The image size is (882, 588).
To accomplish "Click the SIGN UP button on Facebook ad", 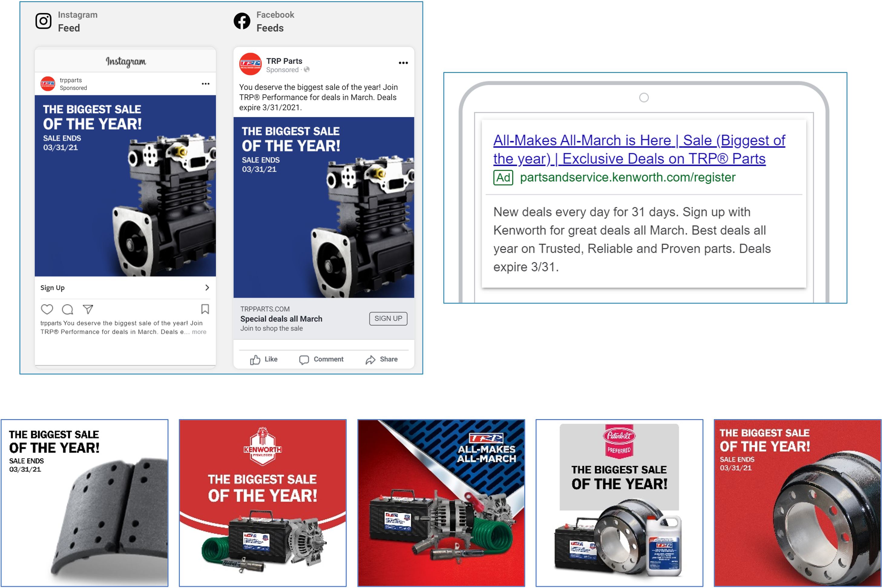I will point(388,319).
